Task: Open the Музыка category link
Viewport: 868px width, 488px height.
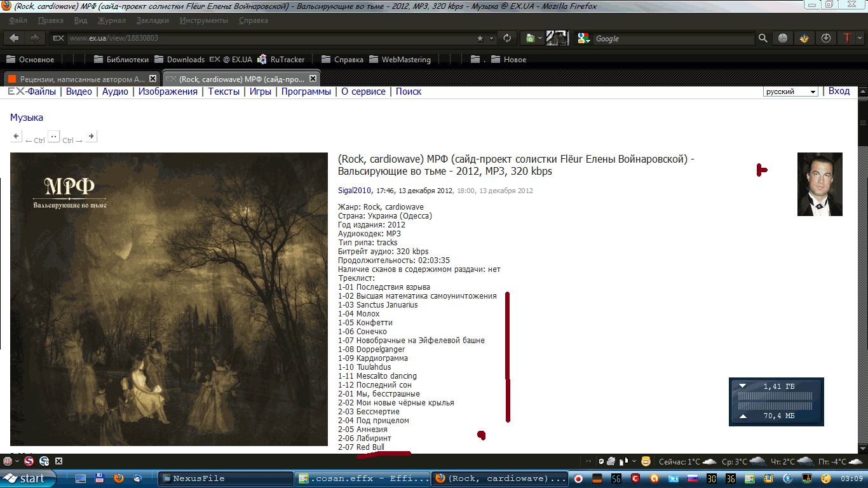Action: [27, 118]
